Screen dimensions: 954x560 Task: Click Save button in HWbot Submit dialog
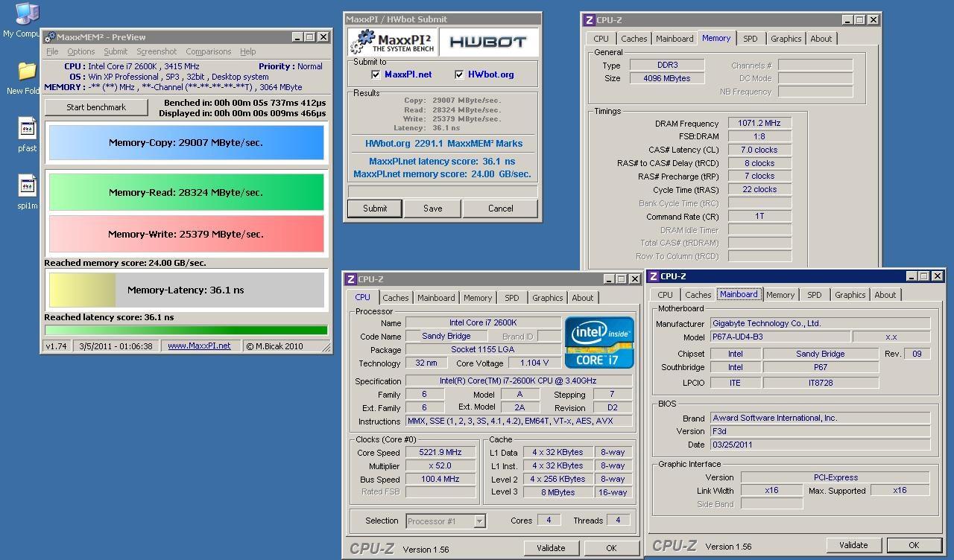[x=433, y=209]
